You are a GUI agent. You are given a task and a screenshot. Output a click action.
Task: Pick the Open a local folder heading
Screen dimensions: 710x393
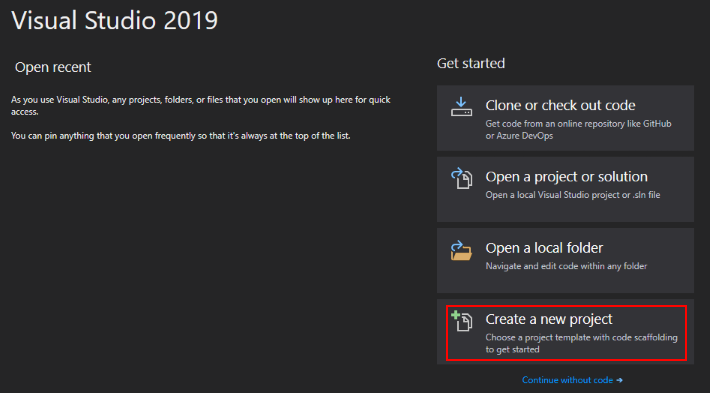click(x=544, y=248)
